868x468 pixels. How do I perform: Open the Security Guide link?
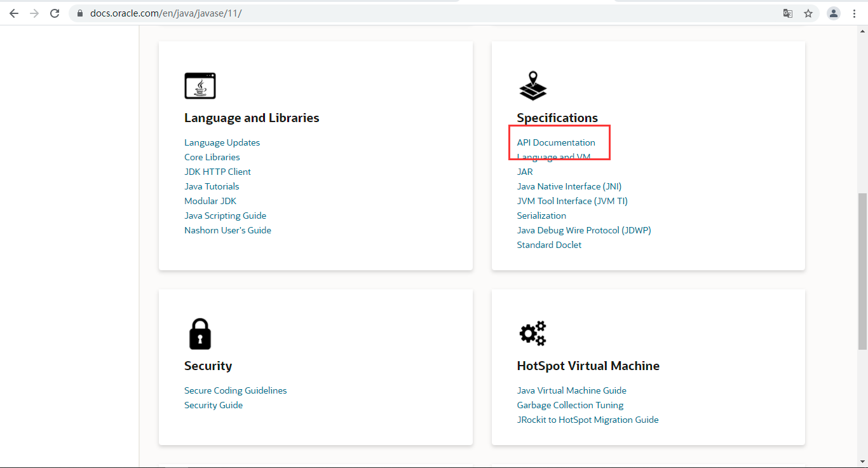(214, 405)
